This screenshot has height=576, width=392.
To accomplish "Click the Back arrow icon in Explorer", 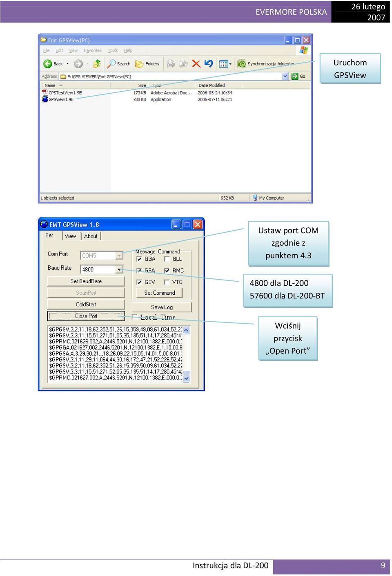I will (x=47, y=64).
